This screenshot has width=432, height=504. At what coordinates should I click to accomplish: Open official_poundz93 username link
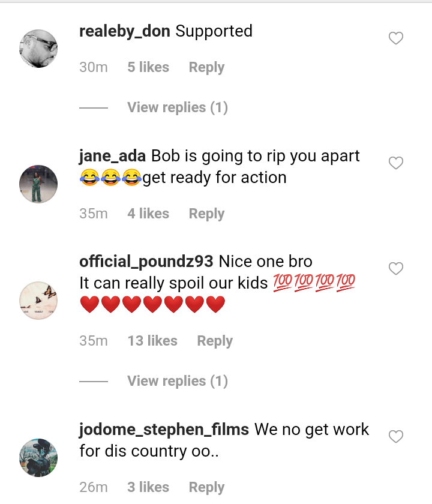(x=146, y=262)
